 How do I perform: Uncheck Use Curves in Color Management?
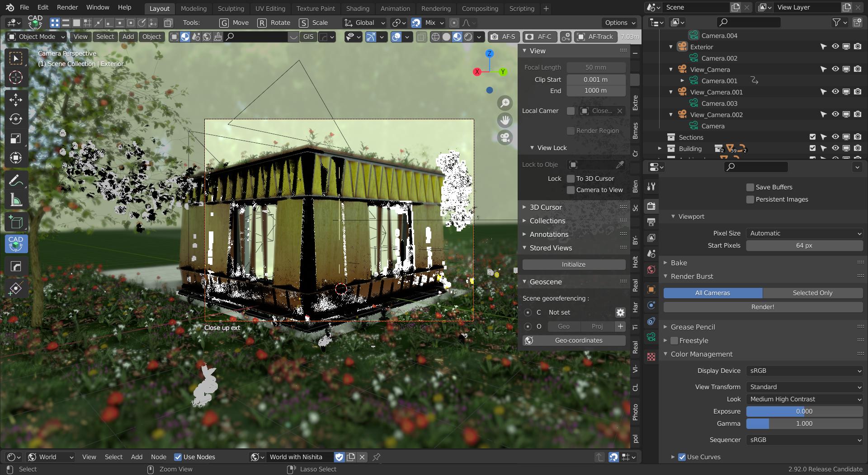click(x=682, y=457)
